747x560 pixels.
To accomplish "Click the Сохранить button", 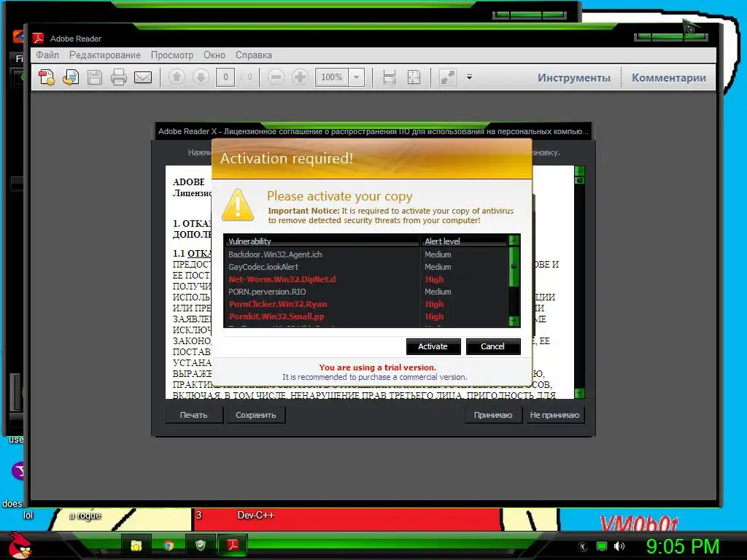I will tap(256, 415).
